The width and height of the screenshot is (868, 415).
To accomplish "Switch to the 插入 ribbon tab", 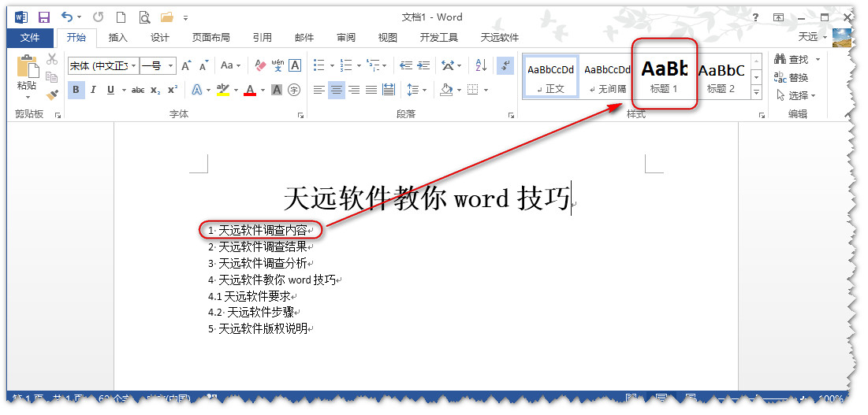I will click(x=117, y=37).
